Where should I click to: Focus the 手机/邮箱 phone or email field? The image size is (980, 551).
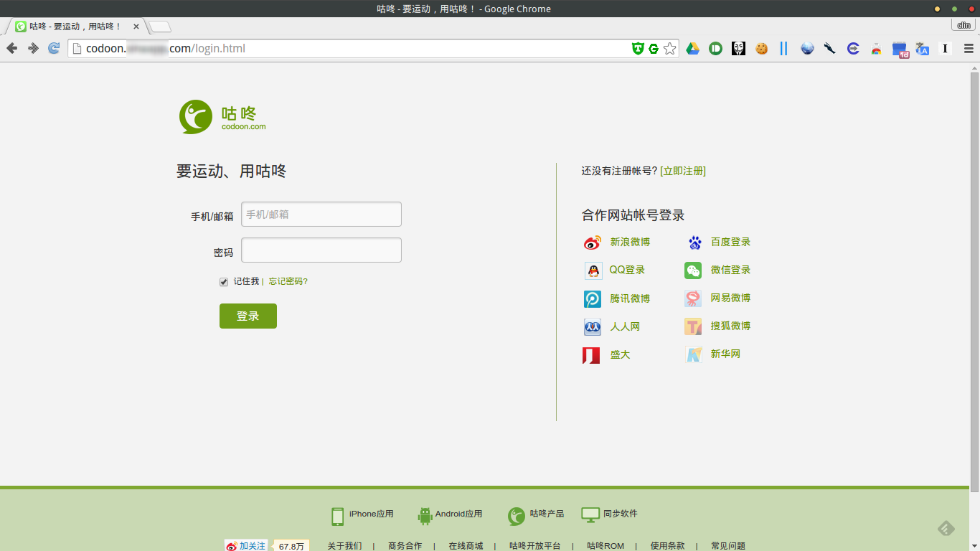coord(321,215)
